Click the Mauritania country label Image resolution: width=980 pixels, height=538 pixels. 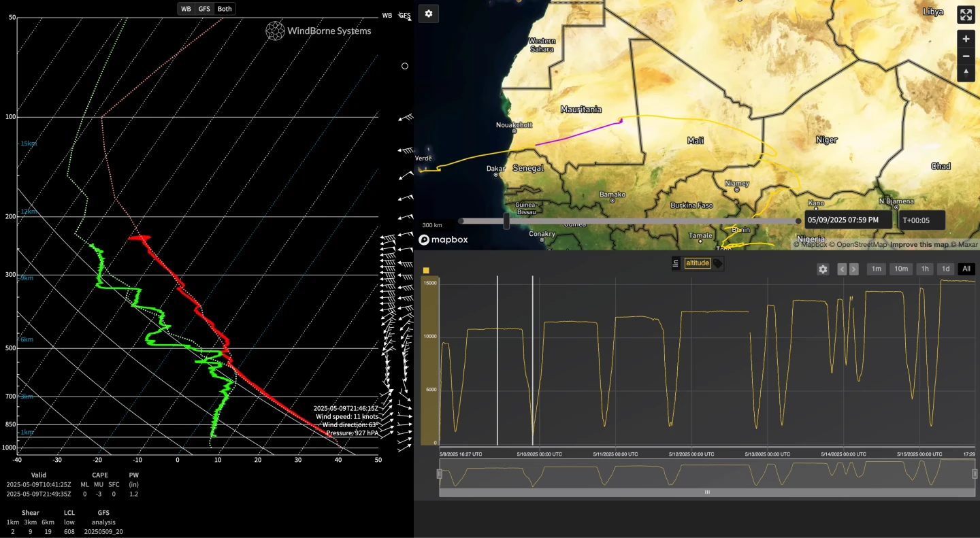coord(581,109)
